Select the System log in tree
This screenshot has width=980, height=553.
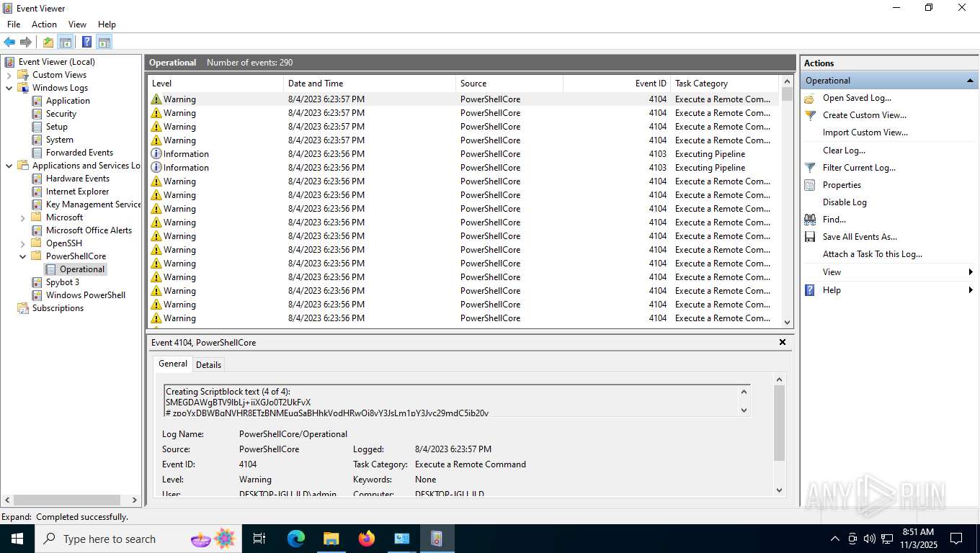[x=59, y=140]
